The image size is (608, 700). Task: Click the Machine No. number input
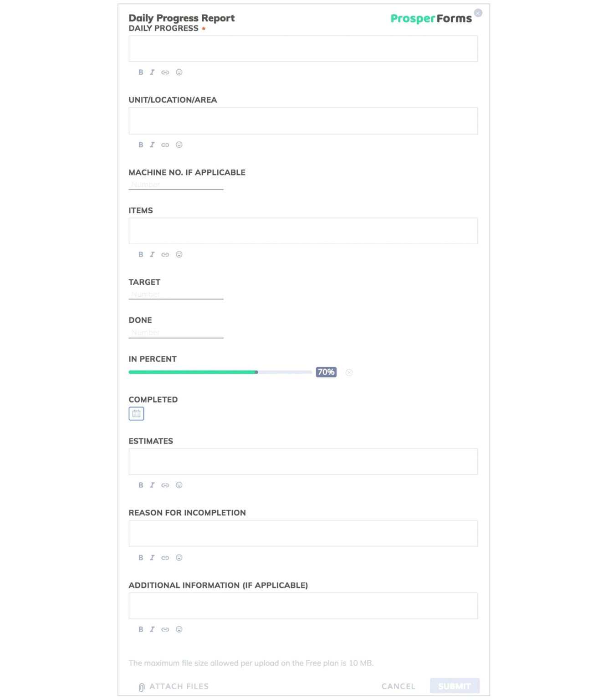[176, 184]
